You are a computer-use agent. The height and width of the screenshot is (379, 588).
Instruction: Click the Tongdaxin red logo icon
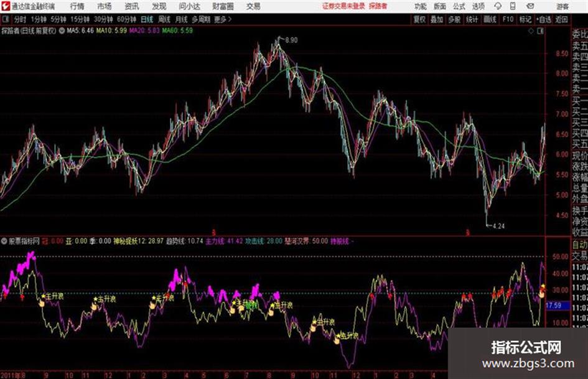[5, 6]
